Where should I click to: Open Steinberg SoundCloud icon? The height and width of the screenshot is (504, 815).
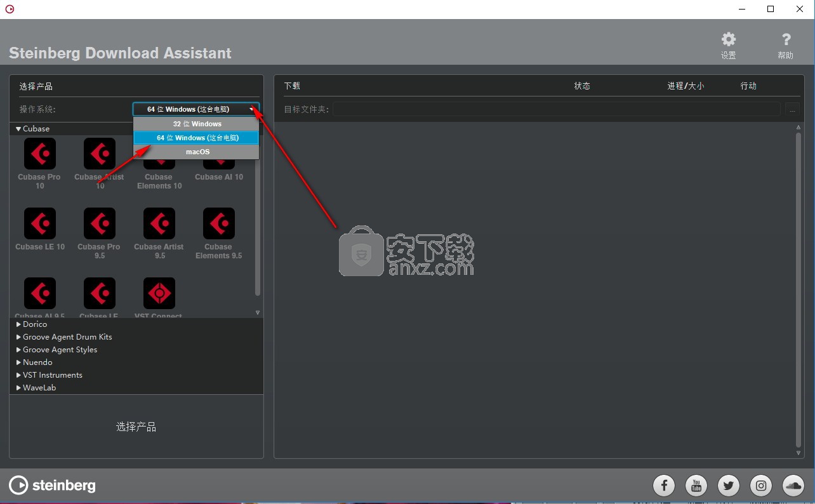click(x=793, y=486)
